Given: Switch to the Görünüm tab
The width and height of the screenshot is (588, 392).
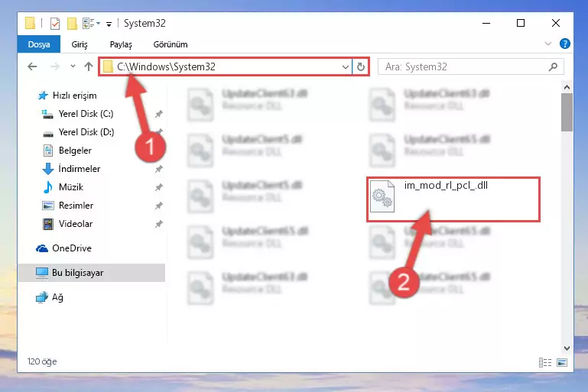Looking at the screenshot, I should click(x=171, y=44).
